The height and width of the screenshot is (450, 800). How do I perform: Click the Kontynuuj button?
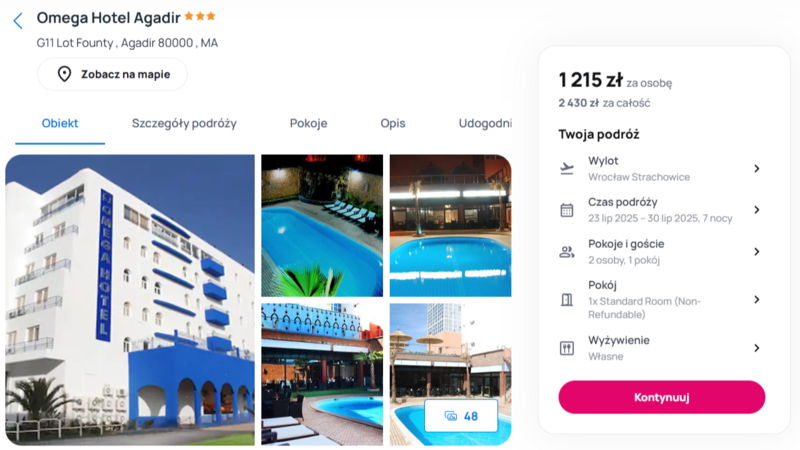(662, 397)
